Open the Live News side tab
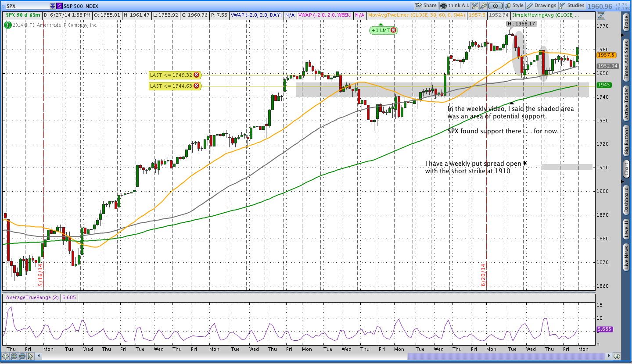 (626, 257)
